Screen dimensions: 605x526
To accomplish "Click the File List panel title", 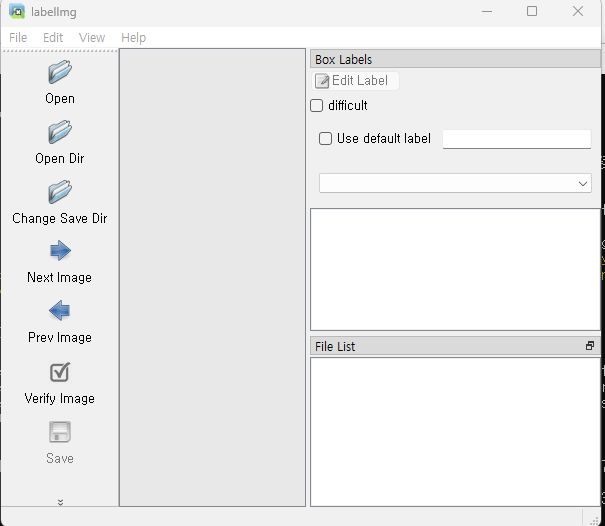I will 335,347.
